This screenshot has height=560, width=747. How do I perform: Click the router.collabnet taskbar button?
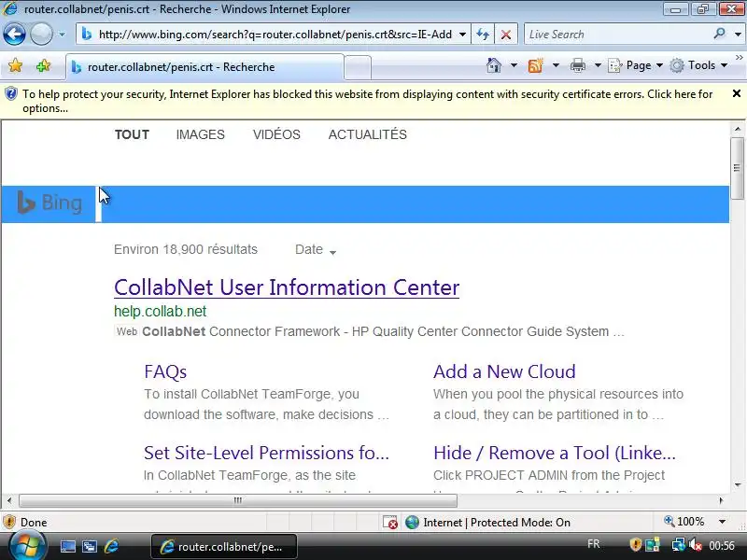224,547
